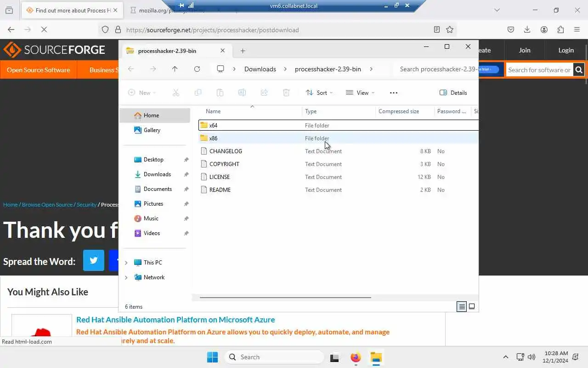Image resolution: width=588 pixels, height=368 pixels.
Task: Click SourceForge search magnifier button
Action: pyautogui.click(x=579, y=70)
